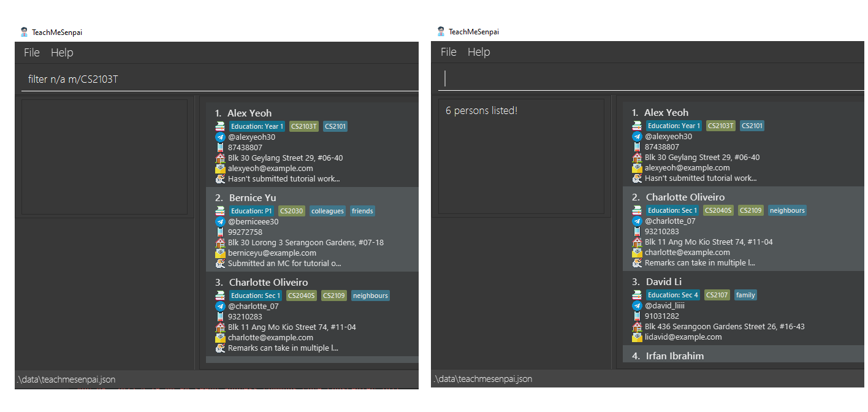Open the Help menu in right window
This screenshot has height=412, width=868.
click(x=479, y=52)
